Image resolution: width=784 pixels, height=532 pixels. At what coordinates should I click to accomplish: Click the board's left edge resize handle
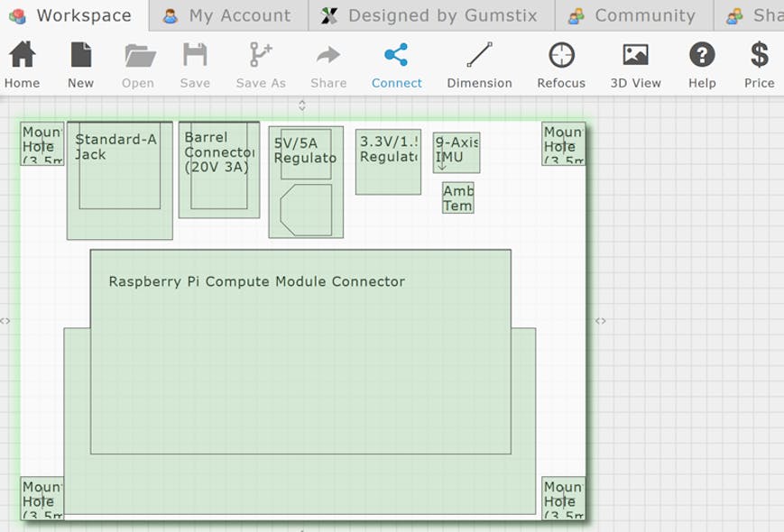5,321
